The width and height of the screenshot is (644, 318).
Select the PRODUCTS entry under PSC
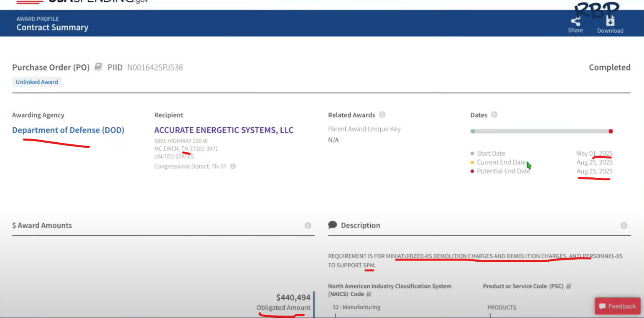click(501, 308)
